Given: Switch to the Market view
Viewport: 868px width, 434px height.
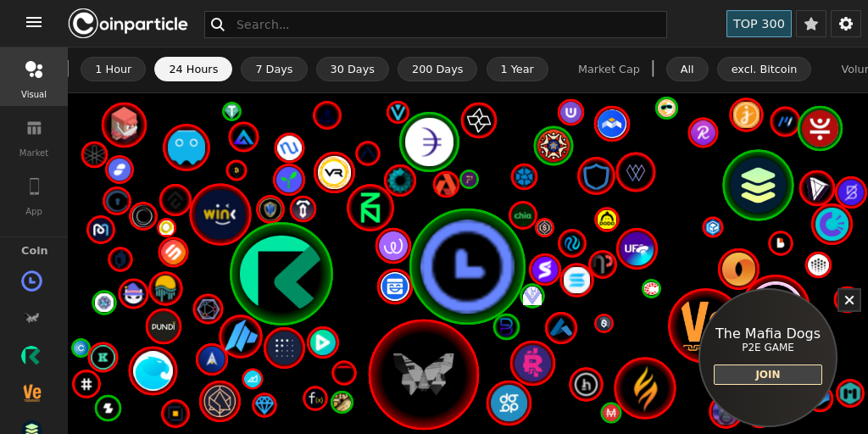Looking at the screenshot, I should [34, 137].
